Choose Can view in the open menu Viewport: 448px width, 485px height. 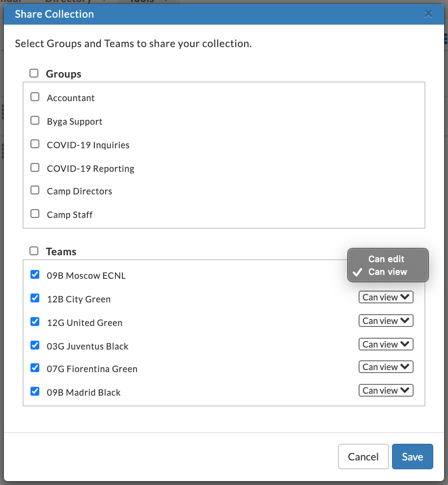[388, 272]
